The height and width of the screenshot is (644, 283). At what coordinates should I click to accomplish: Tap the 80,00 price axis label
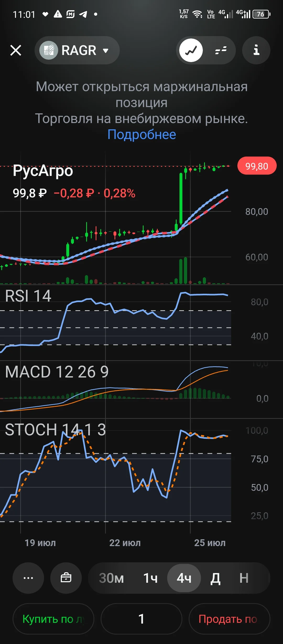point(257,212)
